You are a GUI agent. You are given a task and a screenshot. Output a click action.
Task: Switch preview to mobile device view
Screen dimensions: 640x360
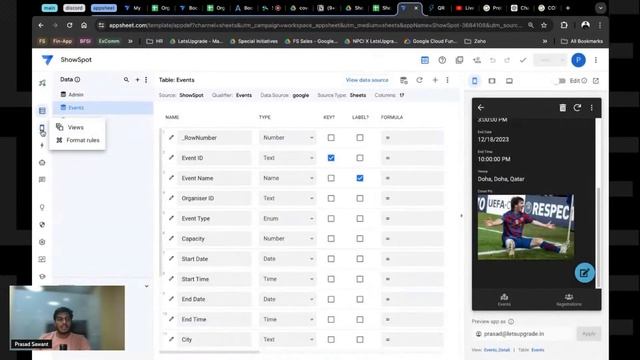click(475, 81)
